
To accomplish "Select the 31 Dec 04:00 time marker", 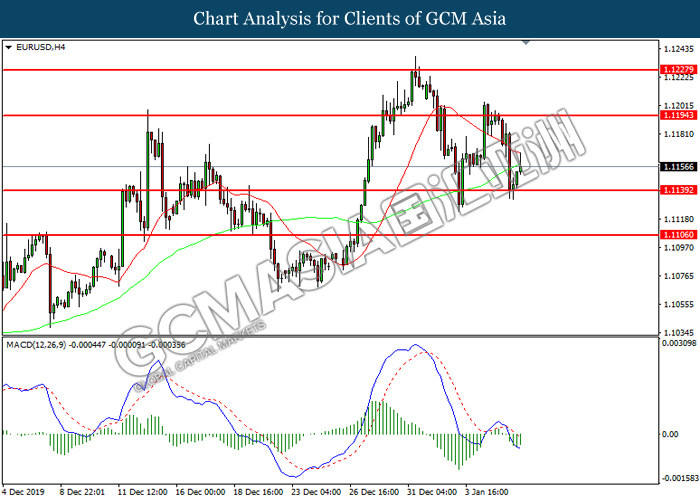I will [432, 492].
